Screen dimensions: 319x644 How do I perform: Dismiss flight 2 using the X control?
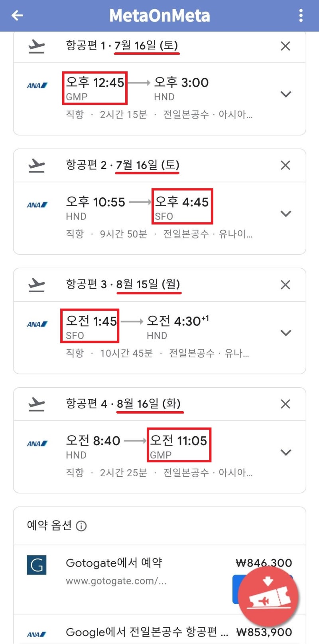[x=285, y=165]
